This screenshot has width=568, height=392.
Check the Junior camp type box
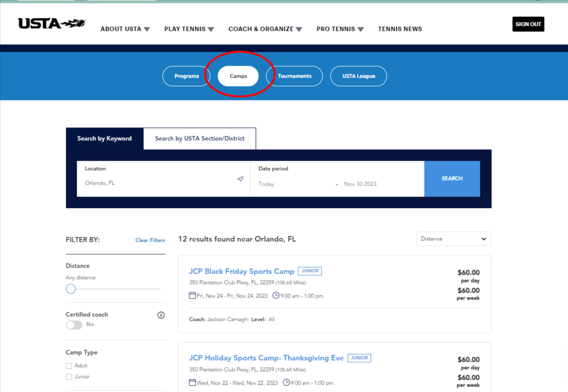pos(69,377)
